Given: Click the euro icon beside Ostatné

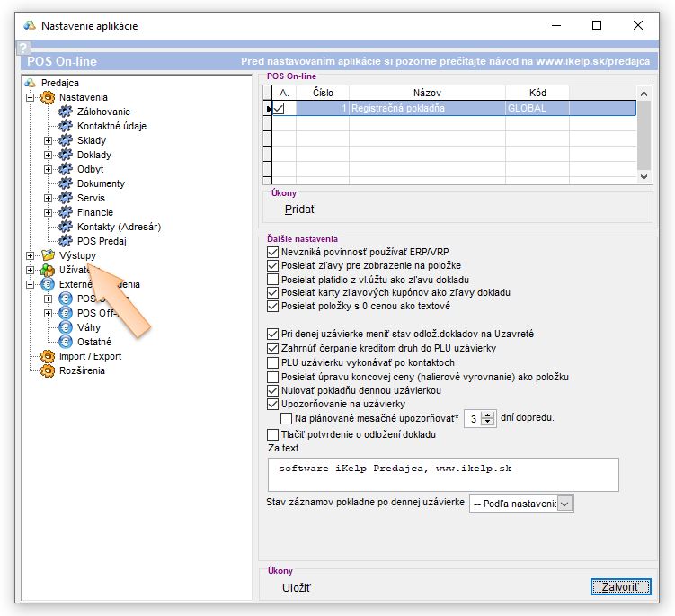Looking at the screenshot, I should point(65,342).
